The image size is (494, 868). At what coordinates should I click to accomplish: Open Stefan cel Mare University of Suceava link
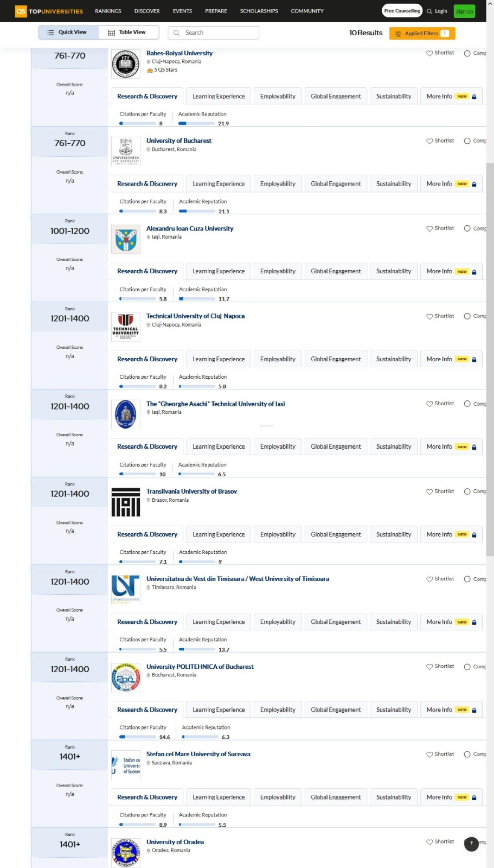click(198, 754)
